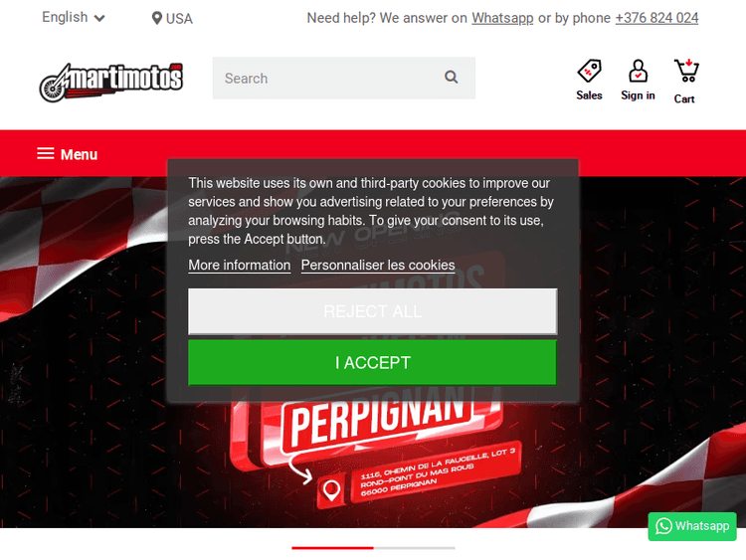This screenshot has width=746, height=560.
Task: Click the Sign in user icon
Action: click(638, 71)
